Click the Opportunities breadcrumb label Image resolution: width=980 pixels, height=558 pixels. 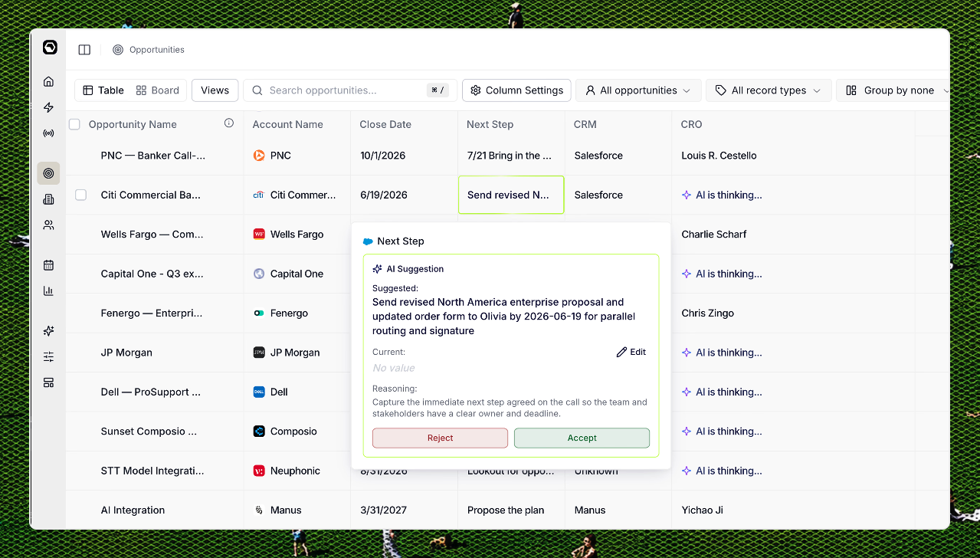157,50
